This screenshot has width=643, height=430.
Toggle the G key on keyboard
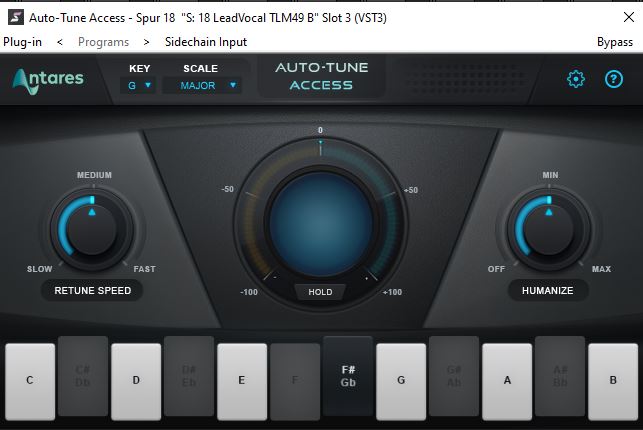(401, 382)
